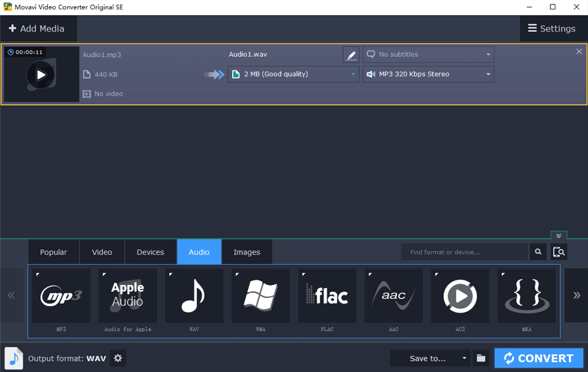The height and width of the screenshot is (372, 588).
Task: Minimize the Movavi Video Converter window
Action: [x=529, y=7]
